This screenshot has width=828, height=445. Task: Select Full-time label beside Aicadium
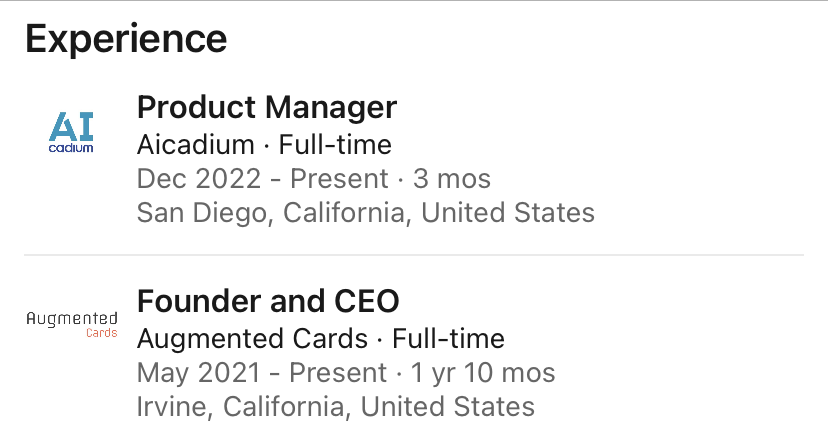click(335, 145)
